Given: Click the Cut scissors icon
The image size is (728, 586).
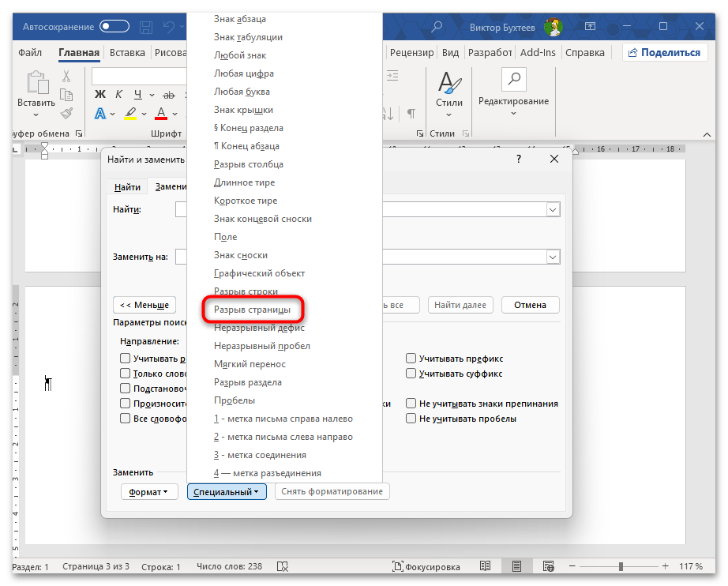Looking at the screenshot, I should (x=66, y=76).
